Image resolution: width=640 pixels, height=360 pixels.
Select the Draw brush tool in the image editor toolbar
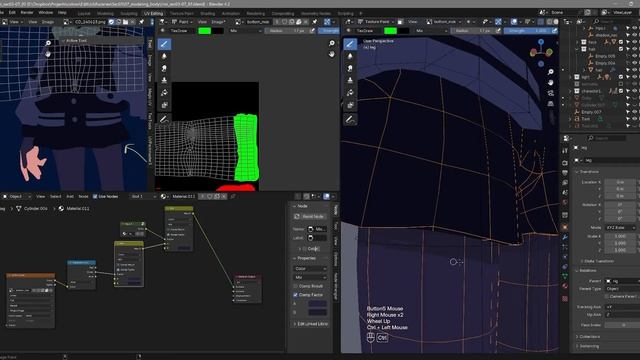pyautogui.click(x=164, y=44)
